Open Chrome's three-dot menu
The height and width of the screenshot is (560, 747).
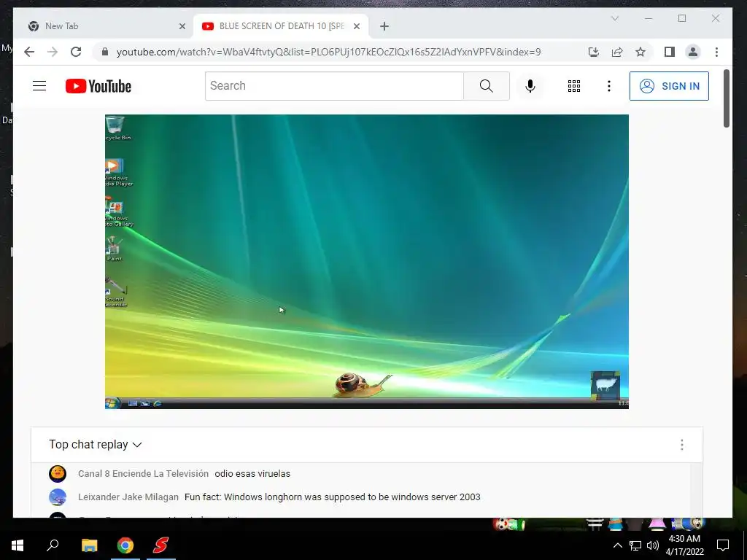coord(716,52)
